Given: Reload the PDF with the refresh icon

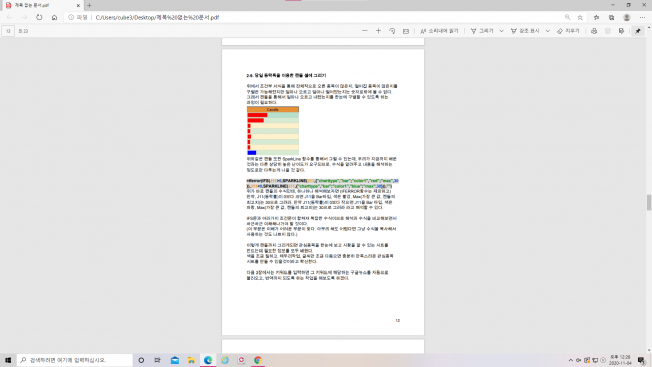Looking at the screenshot, I should click(39, 17).
